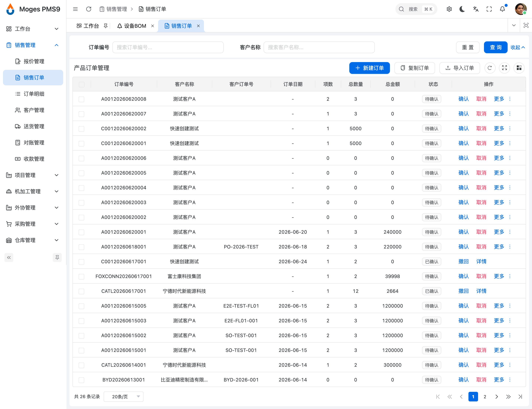
Task: Open the tabs overflow dropdown chevron
Action: point(514,25)
